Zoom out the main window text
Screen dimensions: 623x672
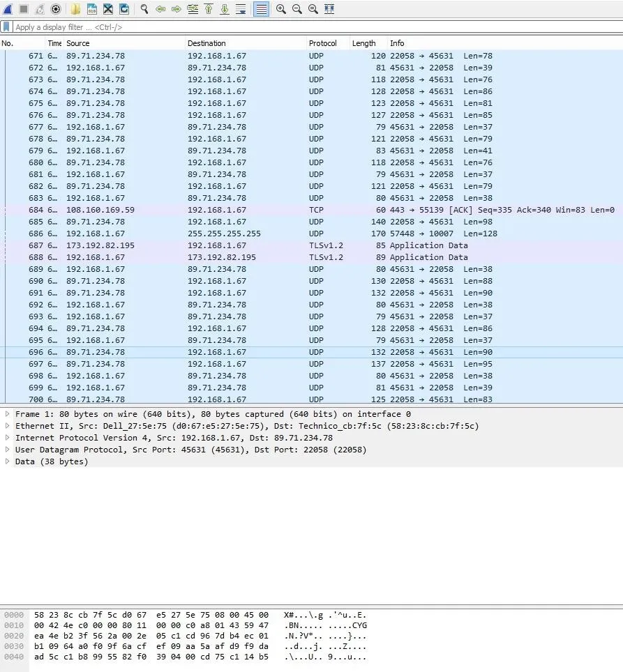click(297, 9)
